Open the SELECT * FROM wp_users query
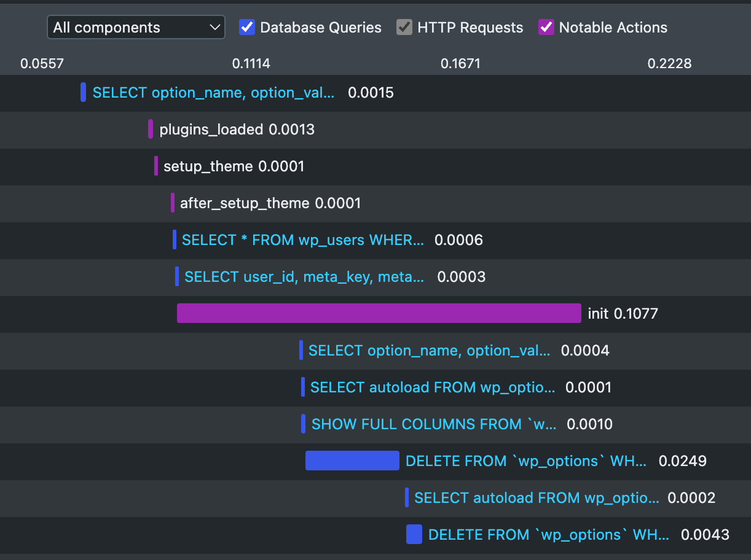Screen dimensions: 751x560 click(x=302, y=240)
